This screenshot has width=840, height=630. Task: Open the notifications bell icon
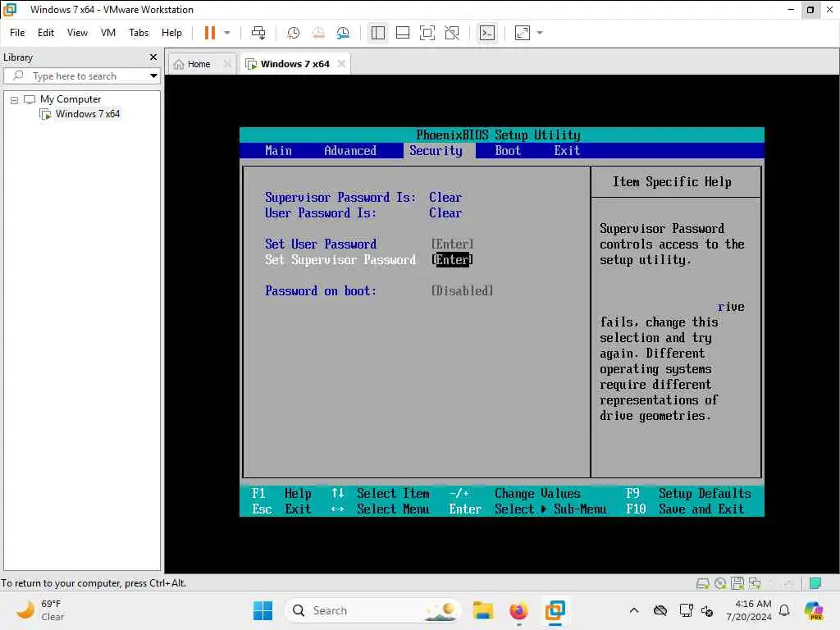pyautogui.click(x=784, y=610)
